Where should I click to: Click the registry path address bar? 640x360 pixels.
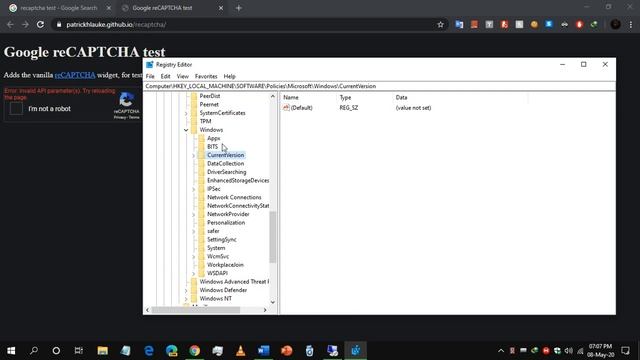(379, 86)
